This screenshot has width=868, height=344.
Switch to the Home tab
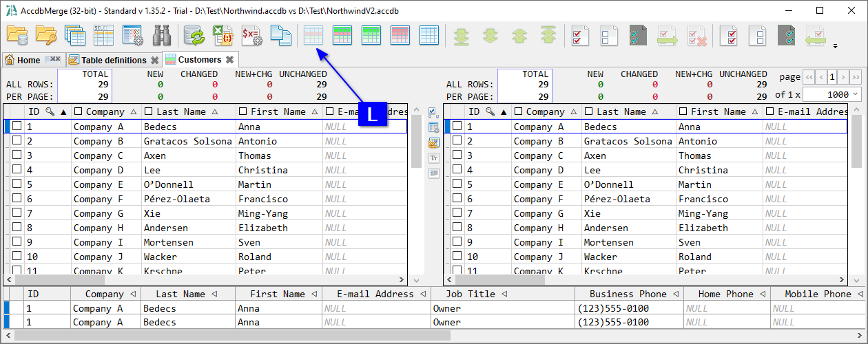click(28, 60)
